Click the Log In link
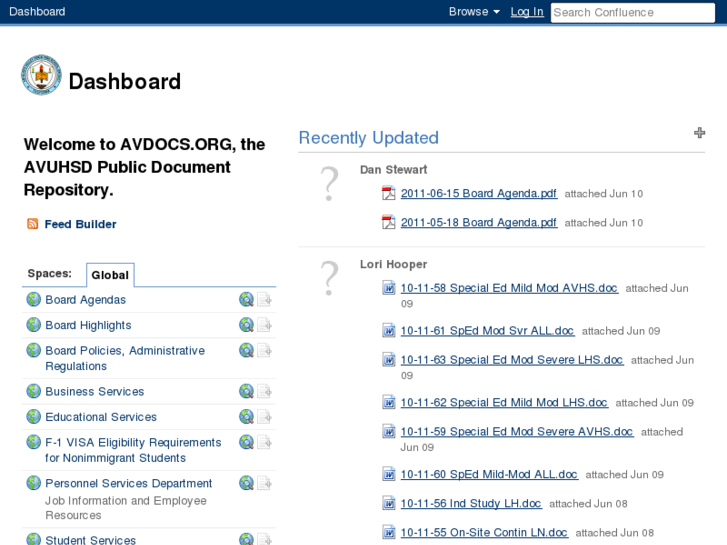This screenshot has width=727, height=545. coord(527,12)
